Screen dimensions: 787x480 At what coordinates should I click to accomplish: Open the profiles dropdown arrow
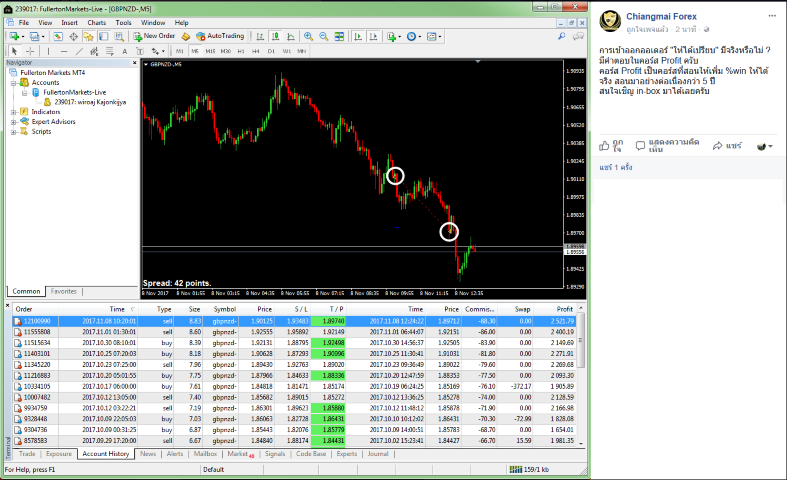(43, 37)
